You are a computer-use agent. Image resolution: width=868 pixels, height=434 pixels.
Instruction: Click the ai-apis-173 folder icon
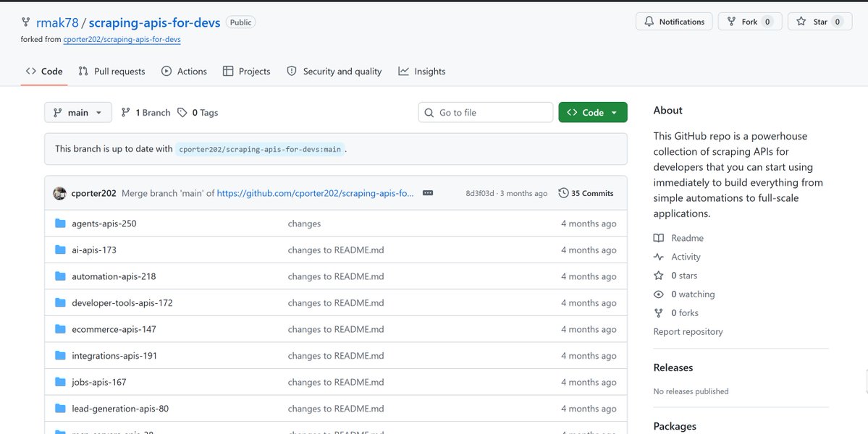click(x=60, y=250)
